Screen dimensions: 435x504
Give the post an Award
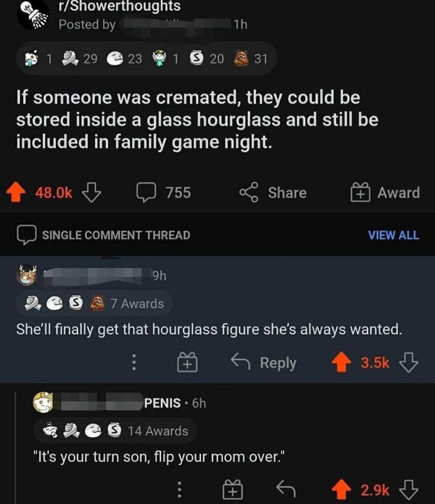[x=385, y=193]
